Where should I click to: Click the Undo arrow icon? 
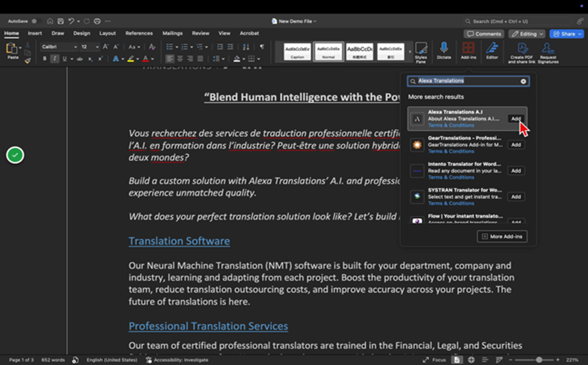(x=71, y=21)
